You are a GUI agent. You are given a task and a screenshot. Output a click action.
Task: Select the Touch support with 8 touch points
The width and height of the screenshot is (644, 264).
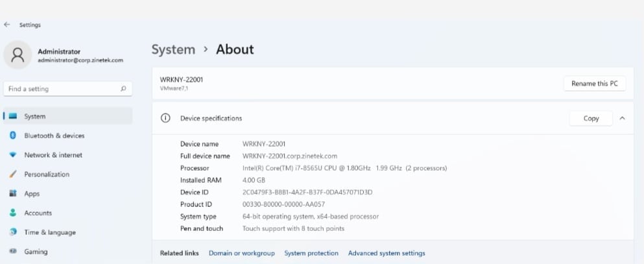(293, 228)
